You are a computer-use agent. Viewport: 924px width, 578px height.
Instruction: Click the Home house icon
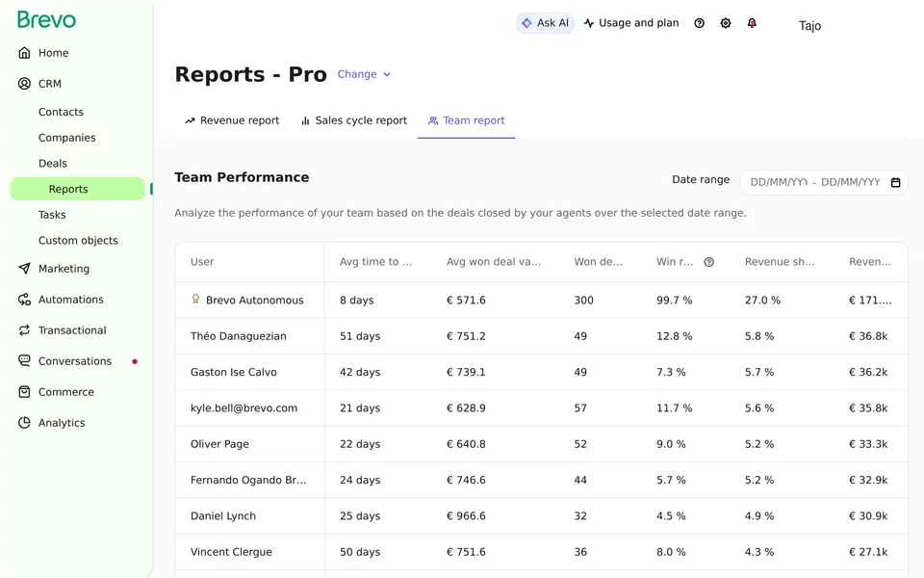(x=24, y=53)
